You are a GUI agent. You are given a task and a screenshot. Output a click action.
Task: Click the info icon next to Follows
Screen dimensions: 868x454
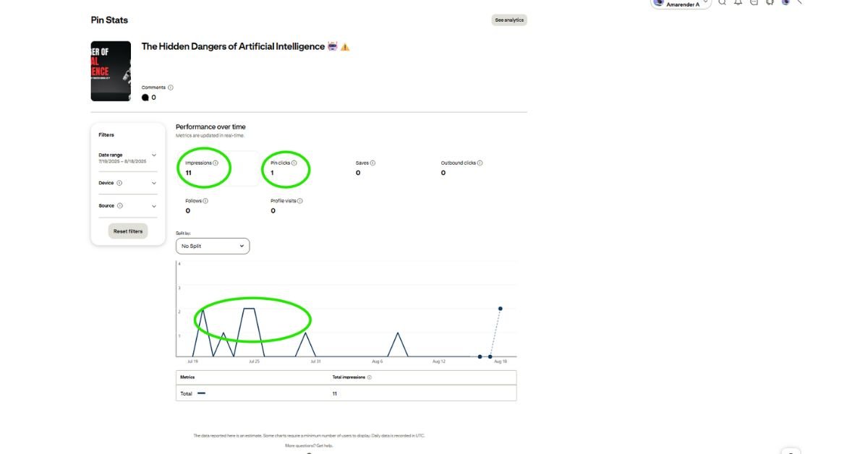[x=205, y=201]
